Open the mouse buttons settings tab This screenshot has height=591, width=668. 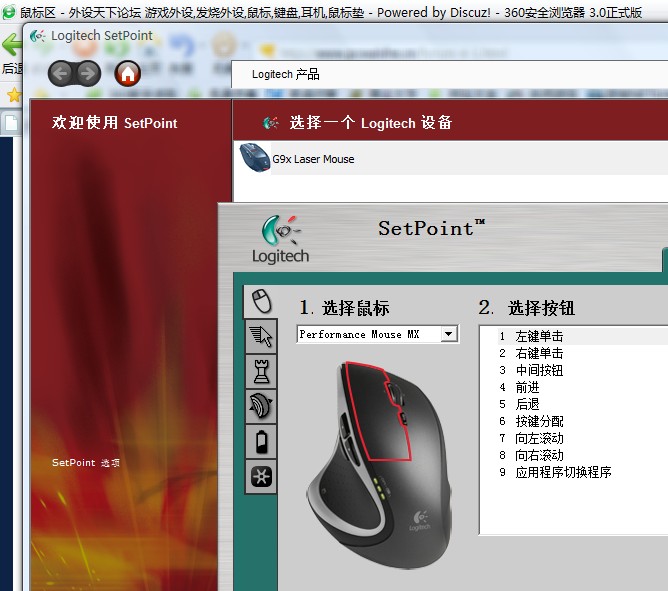[261, 301]
